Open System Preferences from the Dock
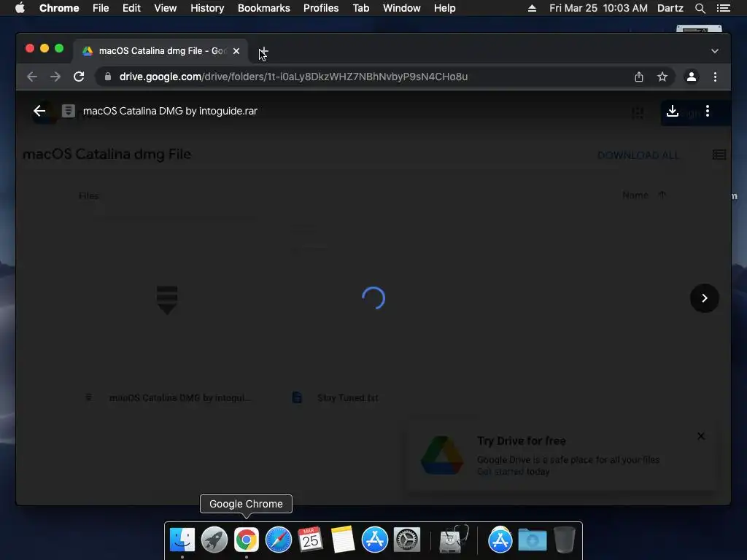The width and height of the screenshot is (747, 560). coord(407,540)
